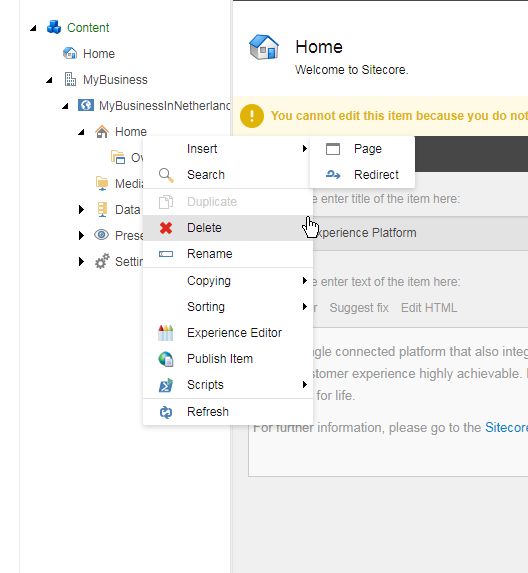
Task: Collapse the MyBusinessInNetherlands node
Action: point(65,106)
